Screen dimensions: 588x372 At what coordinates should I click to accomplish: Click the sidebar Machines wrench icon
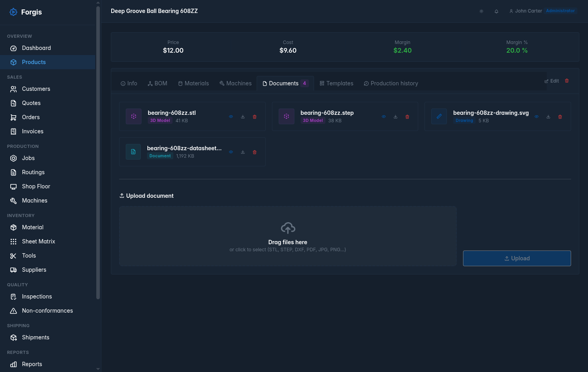[x=13, y=201]
